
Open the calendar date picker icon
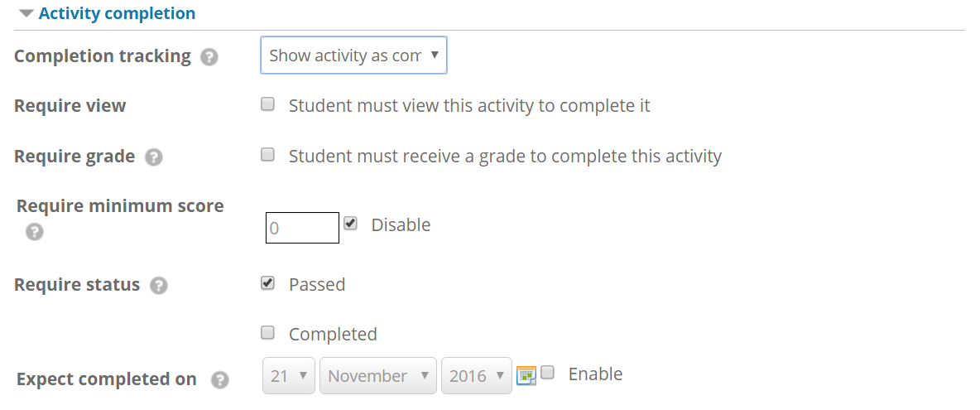[526, 375]
